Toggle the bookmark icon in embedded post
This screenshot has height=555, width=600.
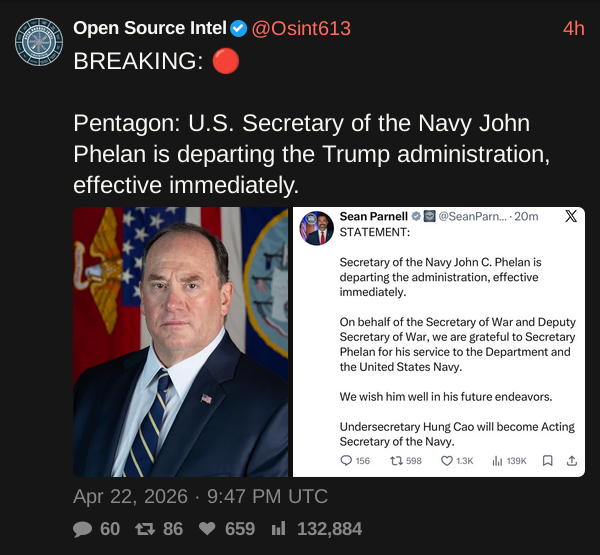pyautogui.click(x=547, y=461)
